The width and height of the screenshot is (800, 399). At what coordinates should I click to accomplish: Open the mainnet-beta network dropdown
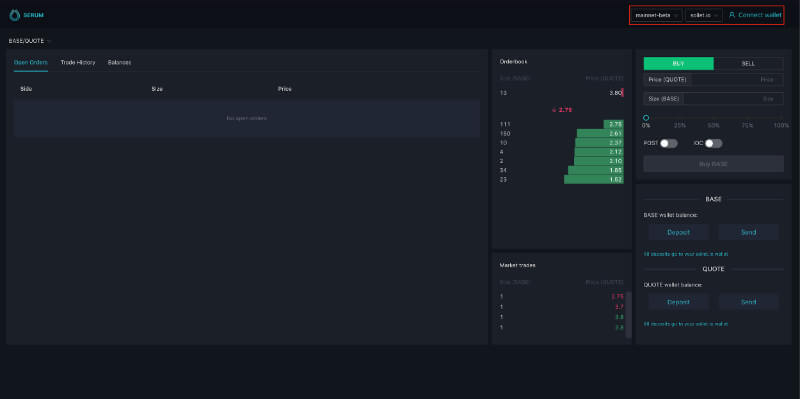pos(657,15)
